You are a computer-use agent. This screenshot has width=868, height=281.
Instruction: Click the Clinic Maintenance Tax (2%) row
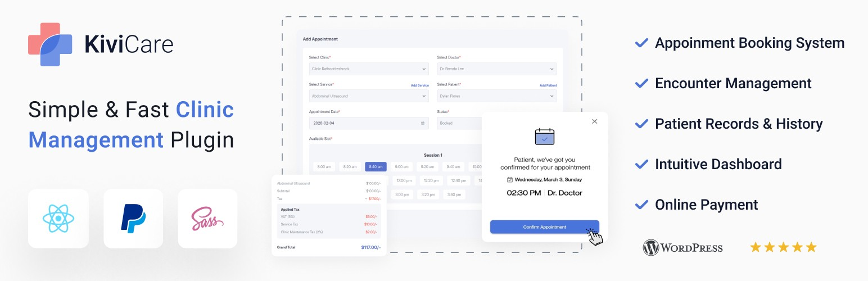[330, 232]
